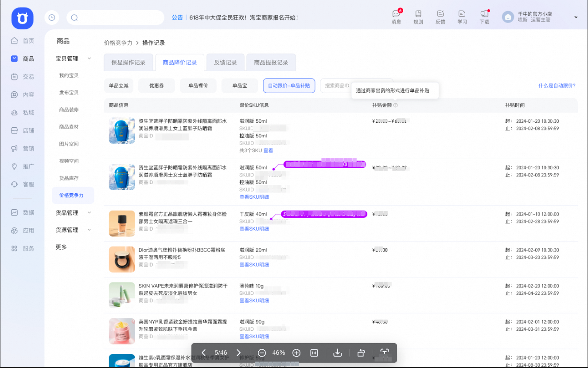Click text recognition icon in viewer toolbar

coord(384,353)
